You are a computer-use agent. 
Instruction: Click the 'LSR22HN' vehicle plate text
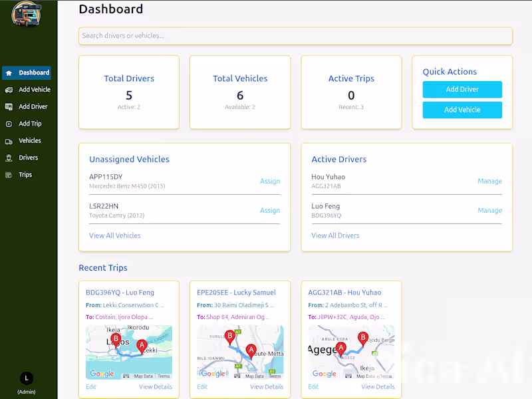coord(104,206)
